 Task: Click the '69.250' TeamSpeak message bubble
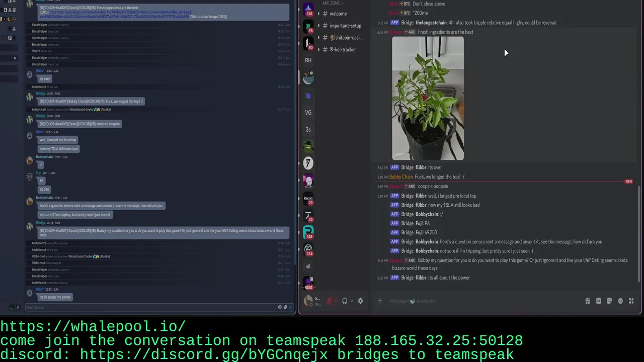click(44, 190)
